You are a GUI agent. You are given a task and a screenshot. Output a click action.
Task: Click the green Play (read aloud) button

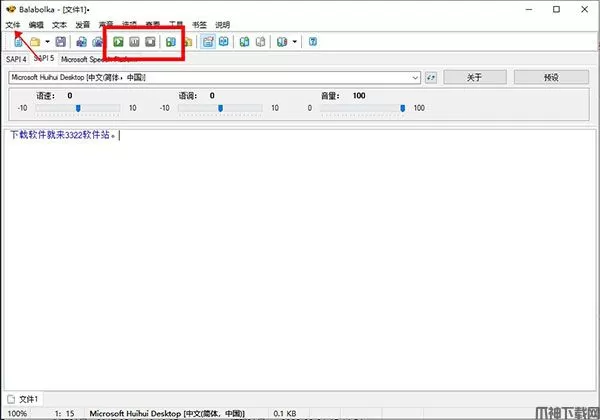pos(118,42)
